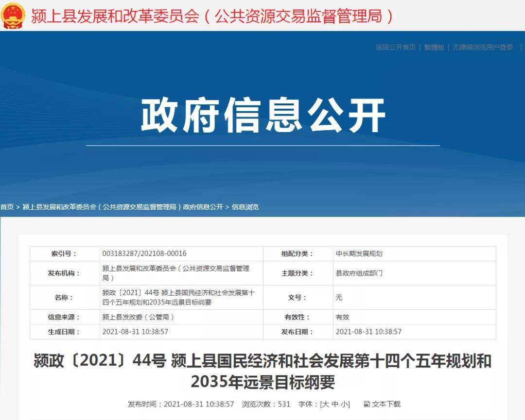Set font size to 中
This screenshot has width=525, height=420.
coord(335,404)
